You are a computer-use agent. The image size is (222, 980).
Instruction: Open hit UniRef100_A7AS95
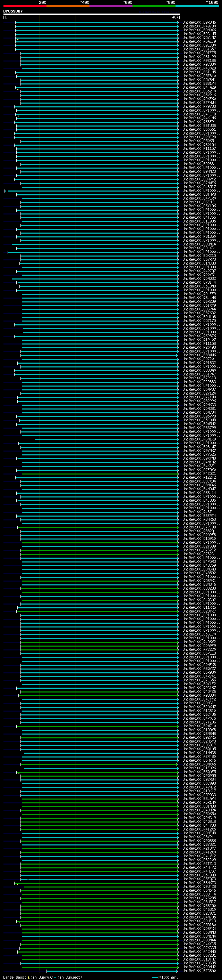tap(199, 963)
